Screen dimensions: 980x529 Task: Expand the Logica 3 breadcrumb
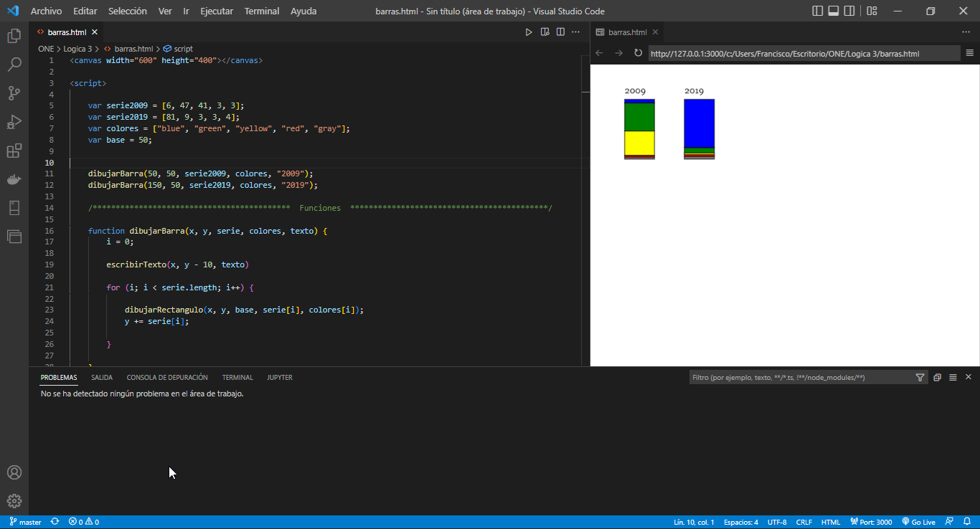tap(77, 49)
